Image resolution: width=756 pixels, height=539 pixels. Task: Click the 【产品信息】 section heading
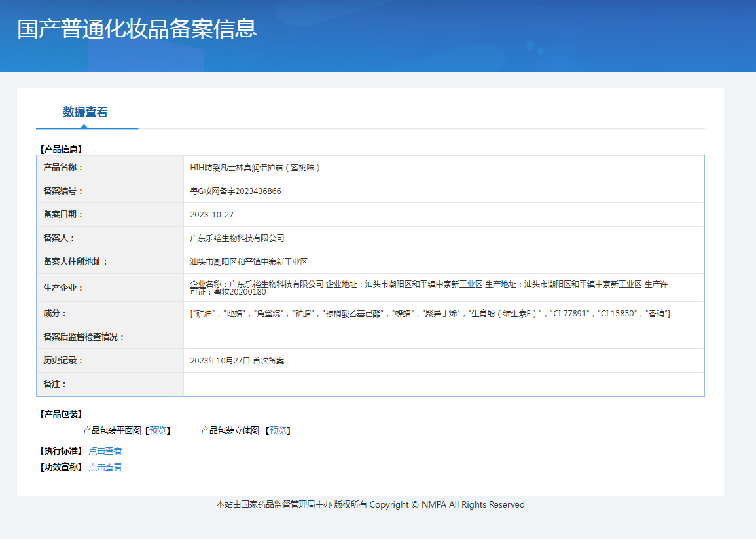(x=61, y=149)
